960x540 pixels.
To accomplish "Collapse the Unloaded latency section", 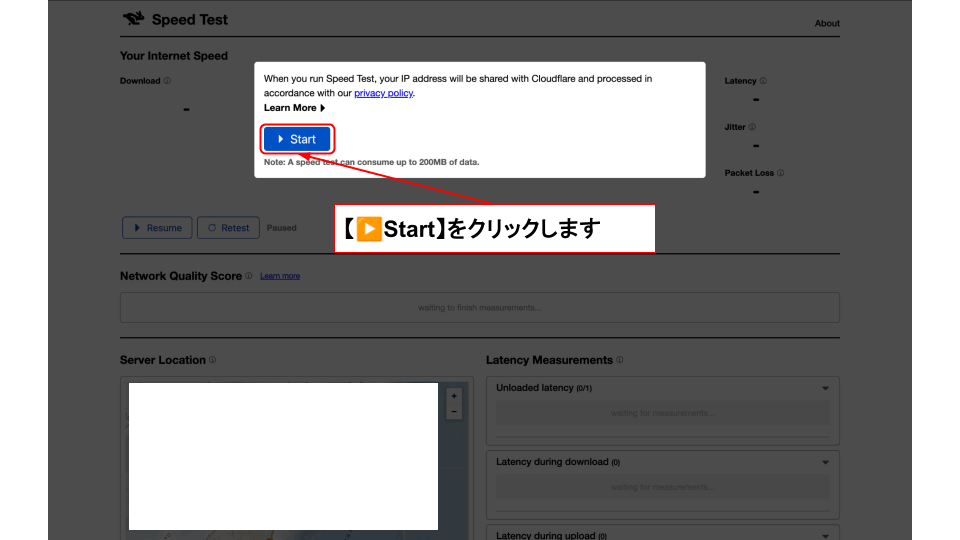I will (825, 388).
